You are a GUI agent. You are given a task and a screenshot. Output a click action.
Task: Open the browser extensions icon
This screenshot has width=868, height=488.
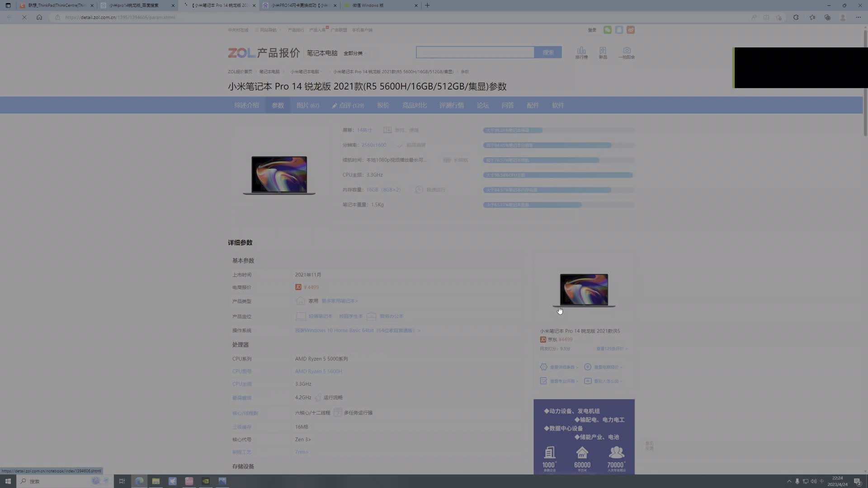(x=796, y=17)
